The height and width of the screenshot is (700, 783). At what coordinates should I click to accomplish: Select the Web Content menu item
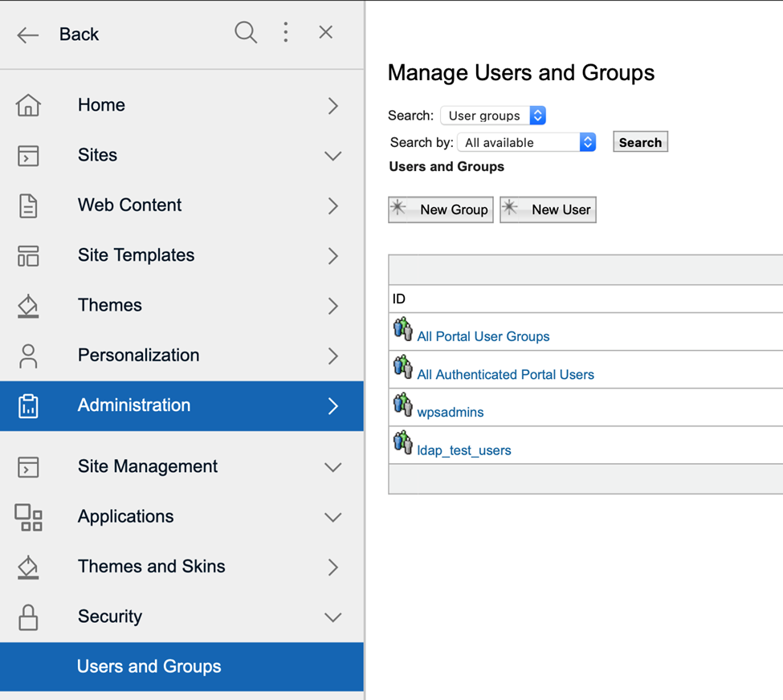181,206
